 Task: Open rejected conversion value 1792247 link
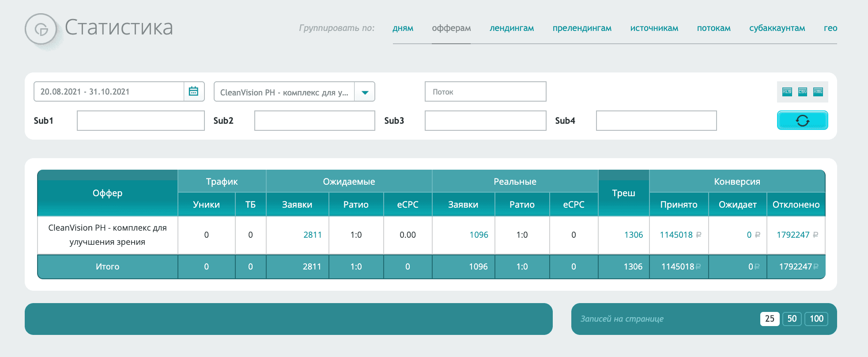tap(797, 235)
